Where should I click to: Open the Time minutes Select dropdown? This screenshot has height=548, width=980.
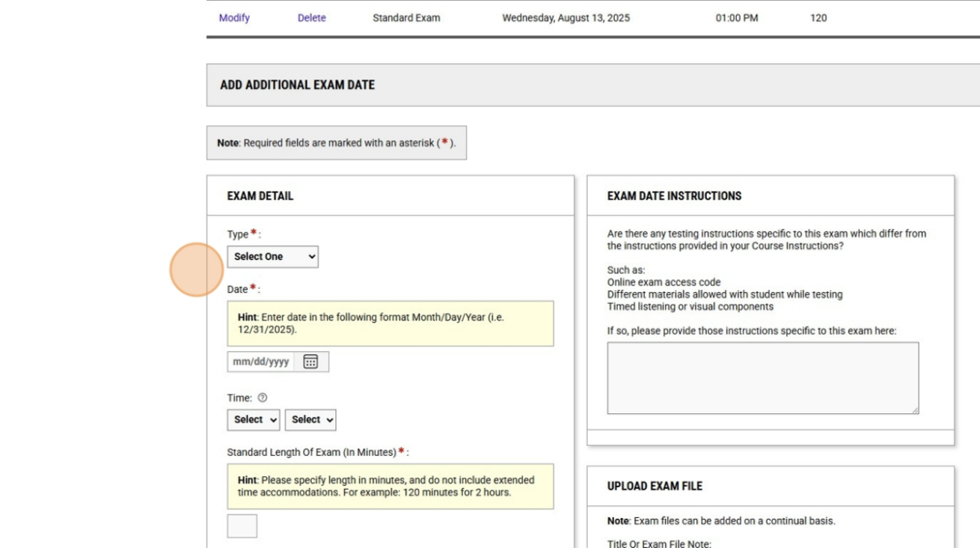click(310, 420)
